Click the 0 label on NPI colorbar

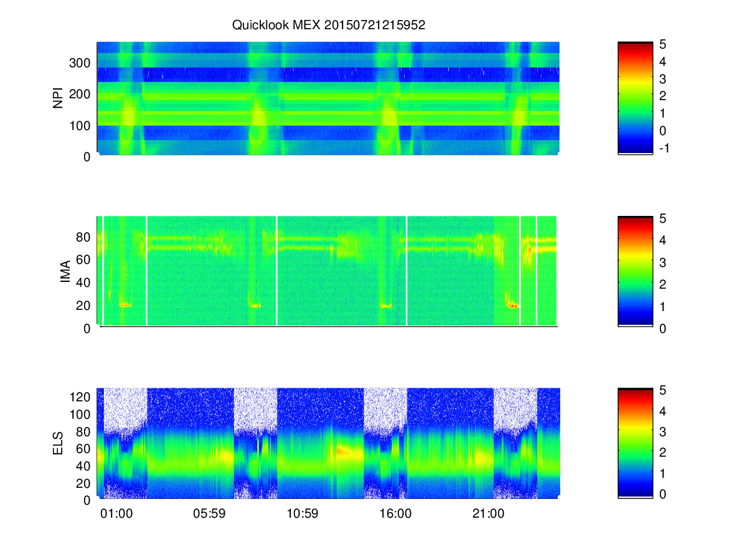[663, 131]
